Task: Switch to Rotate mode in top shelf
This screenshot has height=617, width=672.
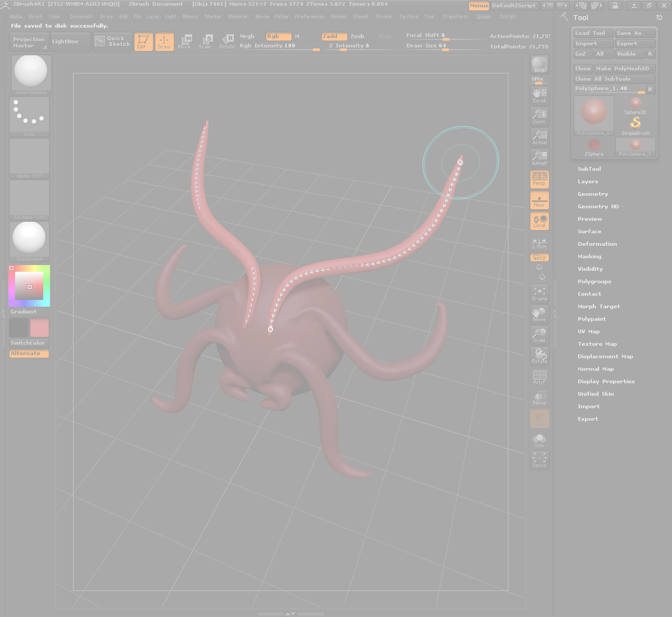Action: coord(227,42)
